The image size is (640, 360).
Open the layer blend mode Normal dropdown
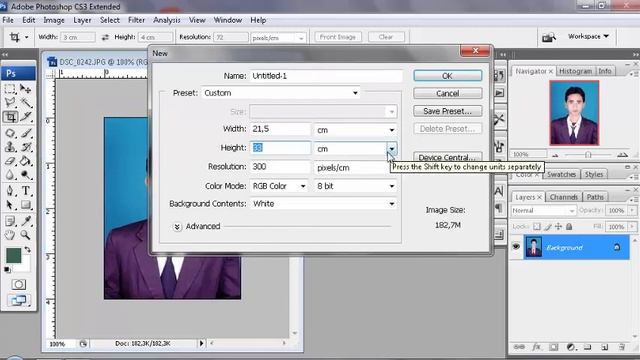tap(543, 211)
